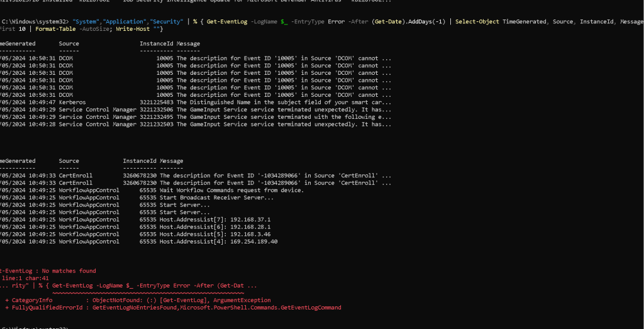Image resolution: width=644 pixels, height=329 pixels.
Task: Click 'Start Broadcast Receiver Server...' message
Action: 216,198
